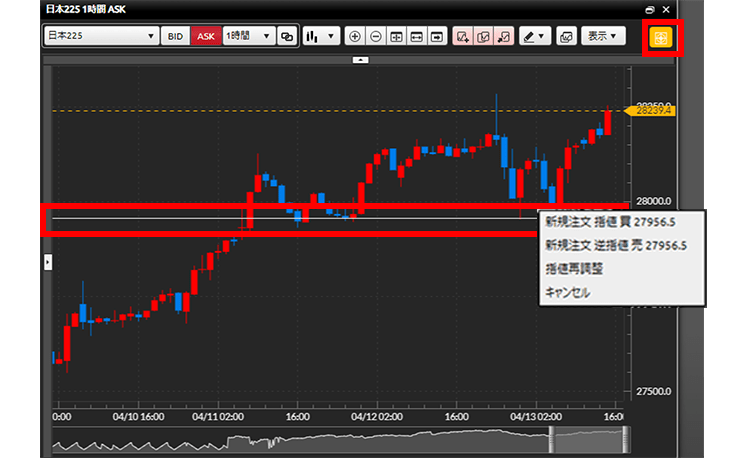Toggle the position display chart icon
Image resolution: width=744 pixels, height=458 pixels.
coord(504,36)
